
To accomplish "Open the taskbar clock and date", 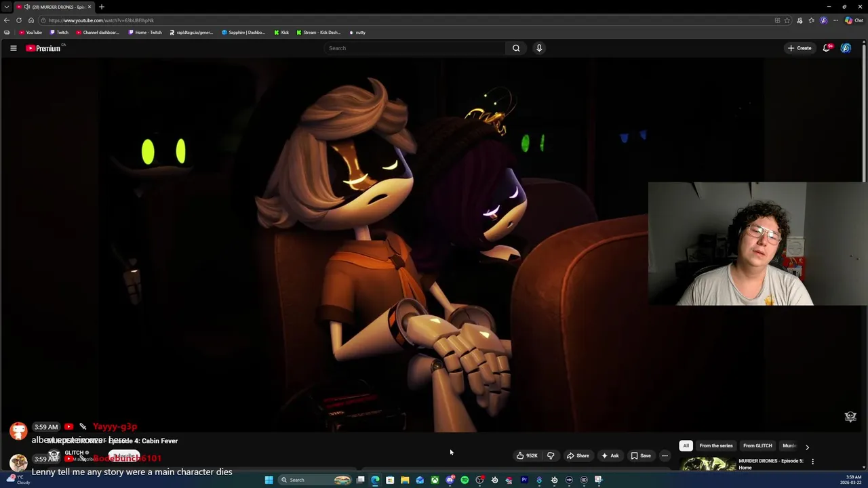I will (x=852, y=480).
